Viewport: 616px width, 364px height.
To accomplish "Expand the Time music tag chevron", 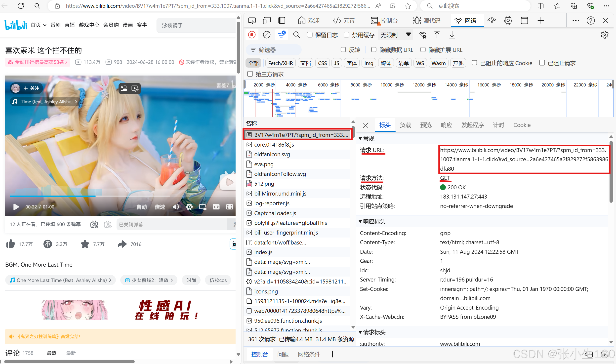I will click(x=76, y=102).
